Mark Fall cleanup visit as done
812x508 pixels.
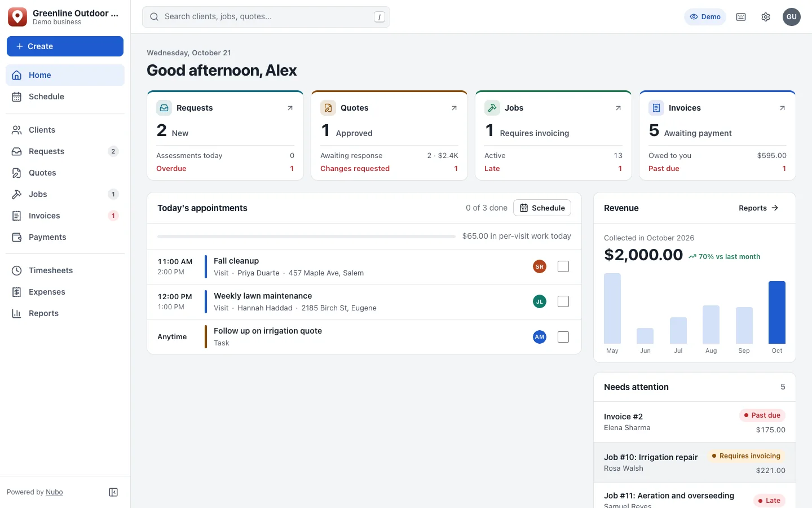tap(563, 266)
